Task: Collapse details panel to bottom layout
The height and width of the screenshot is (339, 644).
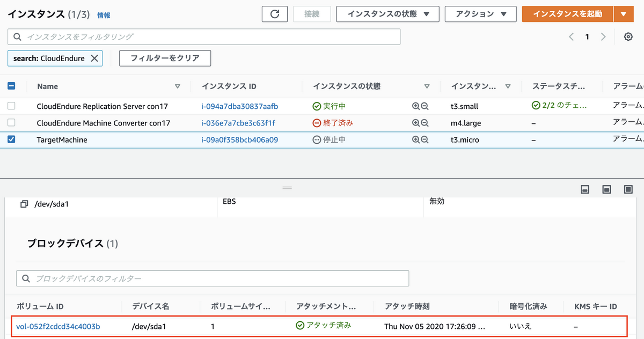Action: 586,189
